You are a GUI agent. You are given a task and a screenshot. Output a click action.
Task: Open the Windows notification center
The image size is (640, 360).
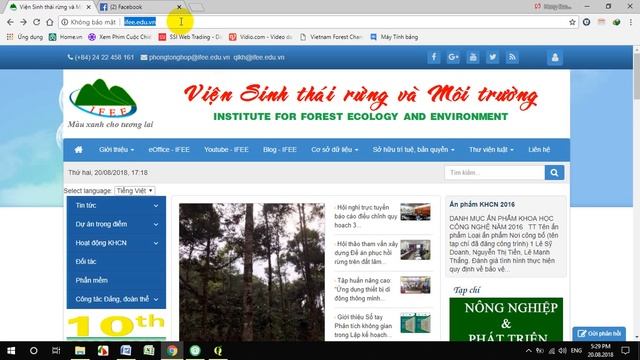click(x=625, y=351)
